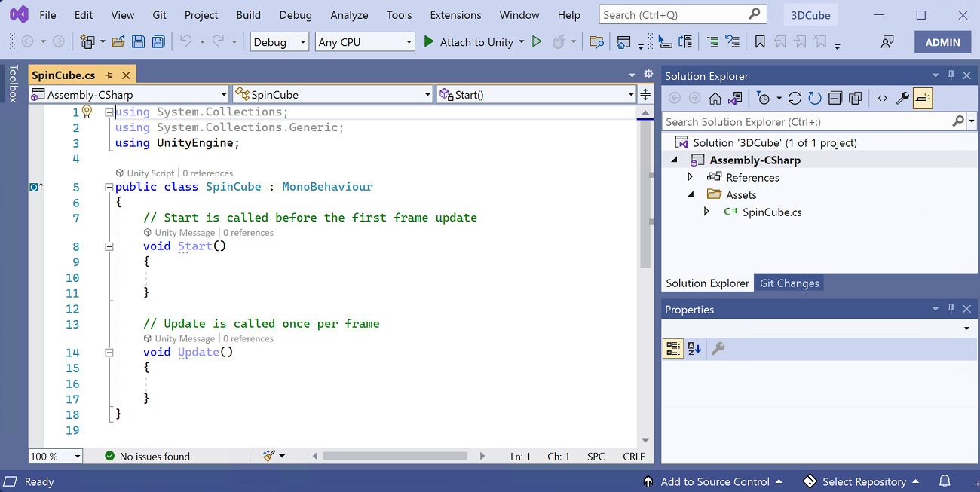This screenshot has width=980, height=492.
Task: Click the ADMIN button
Action: (942, 41)
